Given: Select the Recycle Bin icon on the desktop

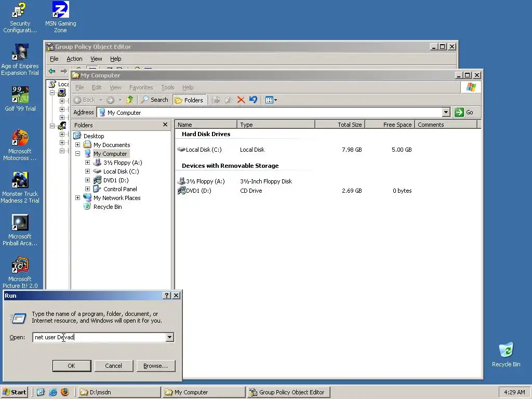Looking at the screenshot, I should [x=506, y=354].
